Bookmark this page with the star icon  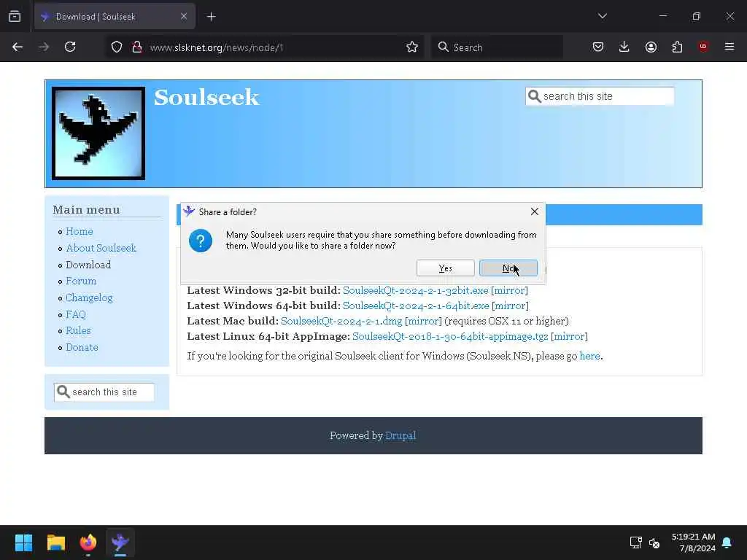[412, 47]
